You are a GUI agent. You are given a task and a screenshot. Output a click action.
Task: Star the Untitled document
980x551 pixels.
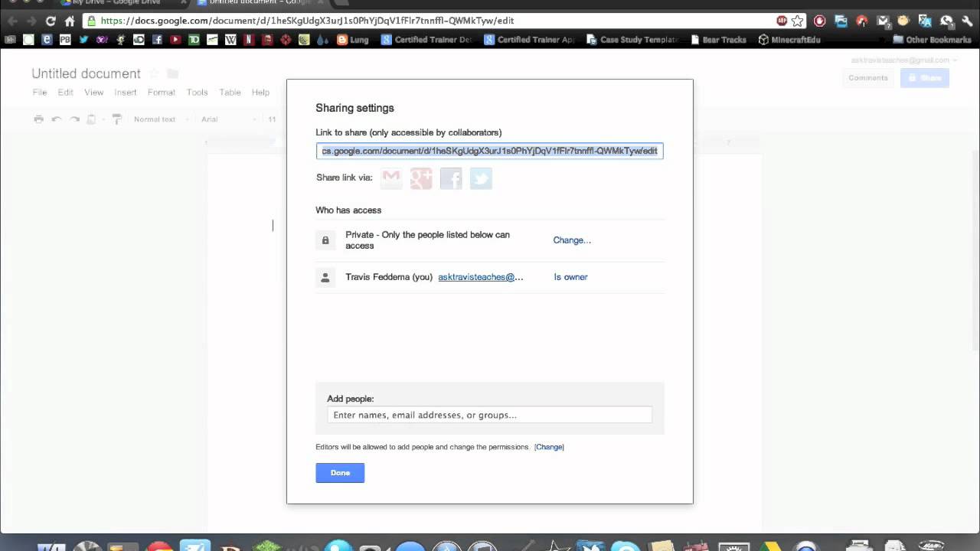click(154, 73)
